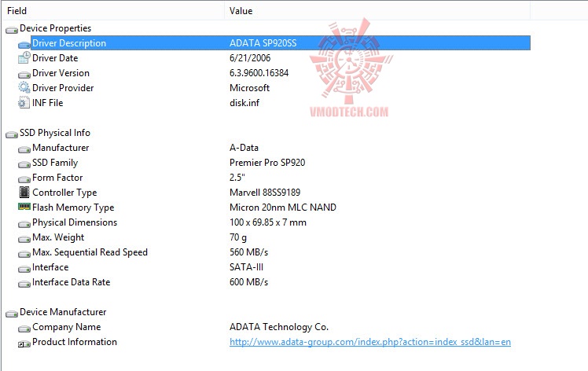Select the Controller Type field label

[64, 193]
